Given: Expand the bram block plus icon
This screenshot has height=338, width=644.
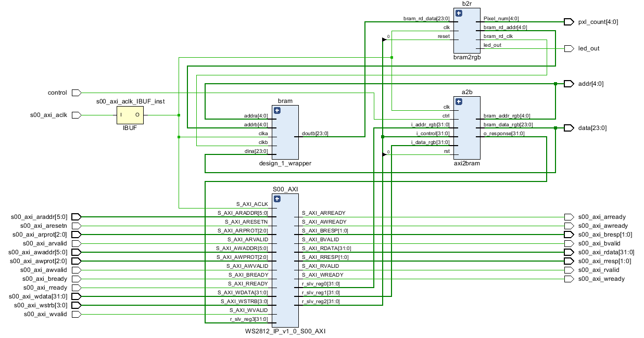Looking at the screenshot, I should click(276, 110).
